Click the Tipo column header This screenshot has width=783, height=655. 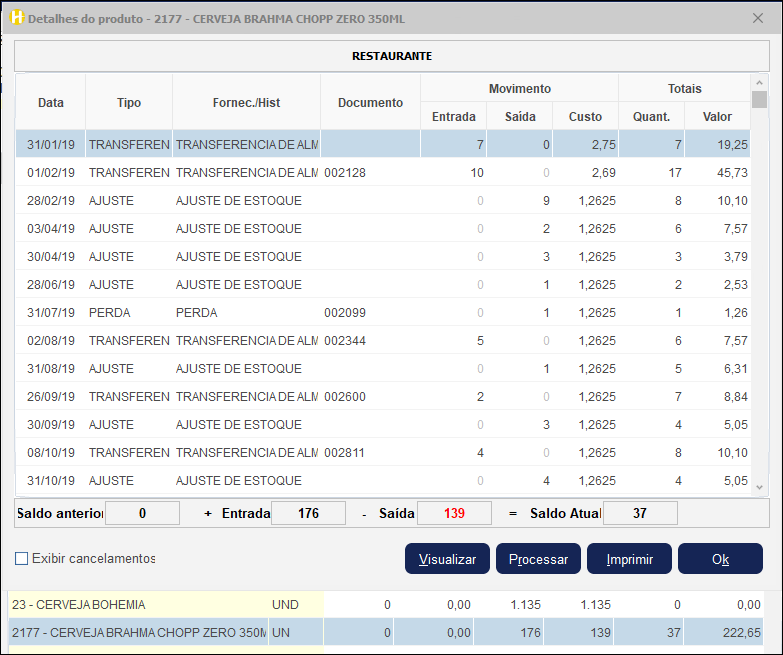pos(129,102)
